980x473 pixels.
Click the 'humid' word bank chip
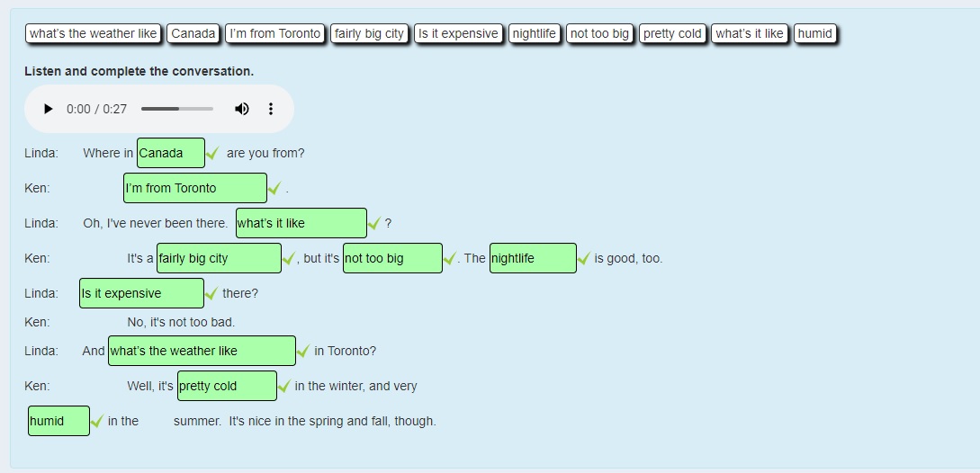click(814, 33)
